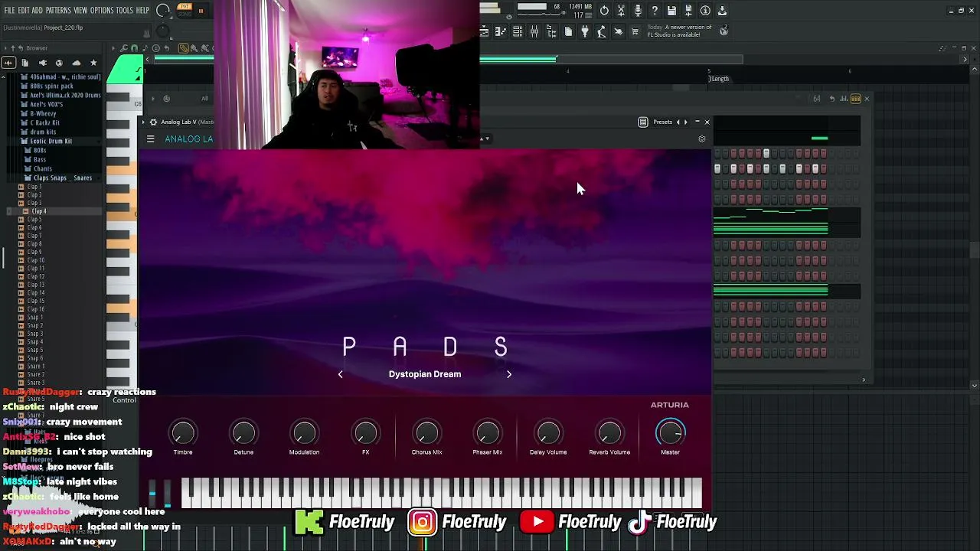
Task: Open the ADD menu
Action: click(x=38, y=11)
